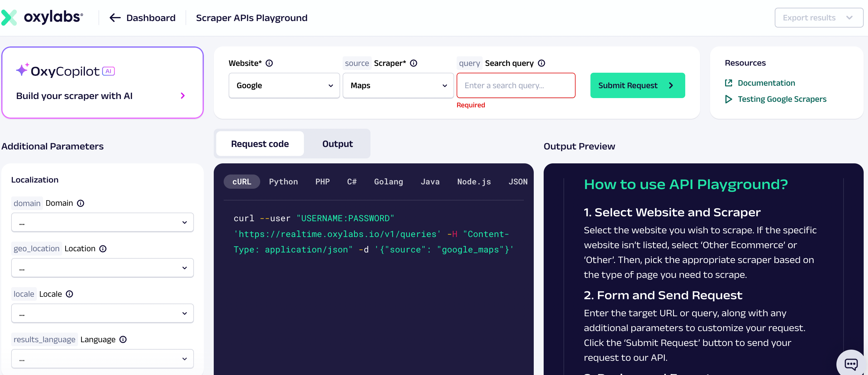Expand the Location dropdown
This screenshot has width=868, height=375.
[103, 268]
